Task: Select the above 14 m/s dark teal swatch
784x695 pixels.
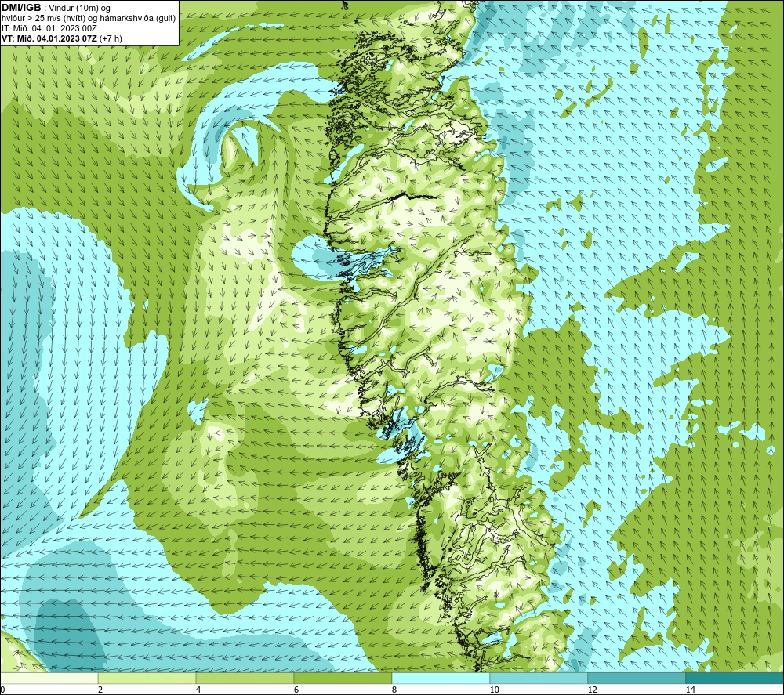Action: pyautogui.click(x=735, y=678)
